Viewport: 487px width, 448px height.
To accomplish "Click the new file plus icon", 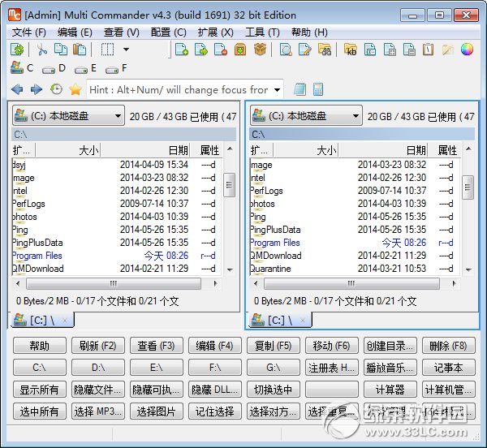I will (x=182, y=50).
